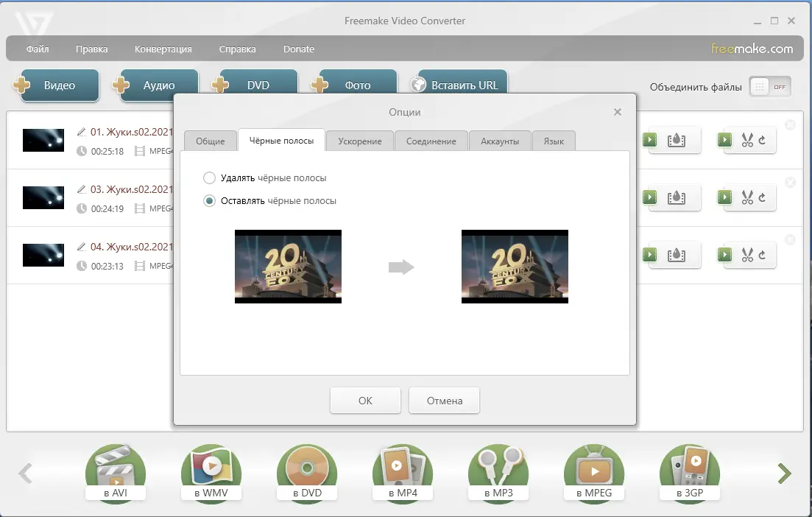This screenshot has height=517, width=812.
Task: Show next formats with the right arrow
Action: tap(785, 473)
